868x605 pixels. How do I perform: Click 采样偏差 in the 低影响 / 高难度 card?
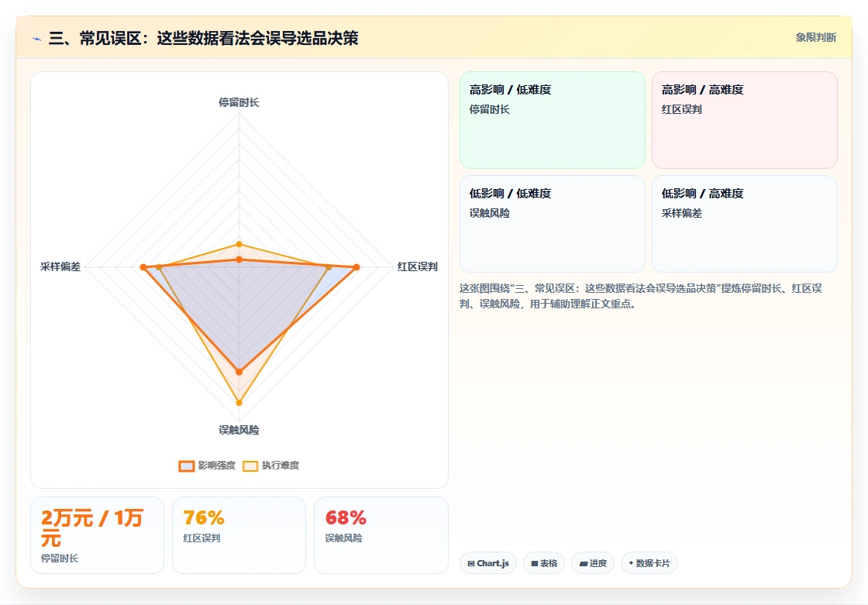pos(681,213)
